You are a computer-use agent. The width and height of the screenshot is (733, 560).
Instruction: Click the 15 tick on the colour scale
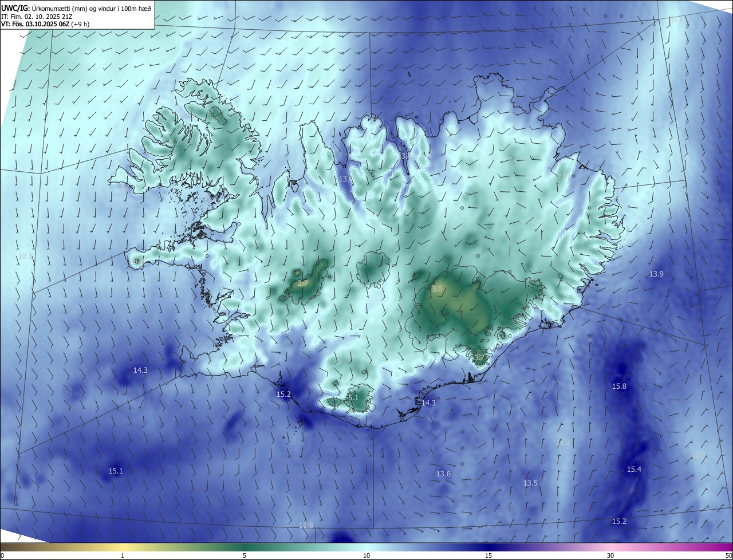tap(488, 555)
